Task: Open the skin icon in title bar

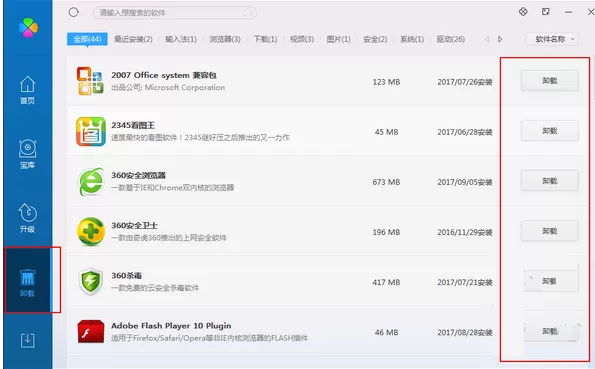Action: 523,12
